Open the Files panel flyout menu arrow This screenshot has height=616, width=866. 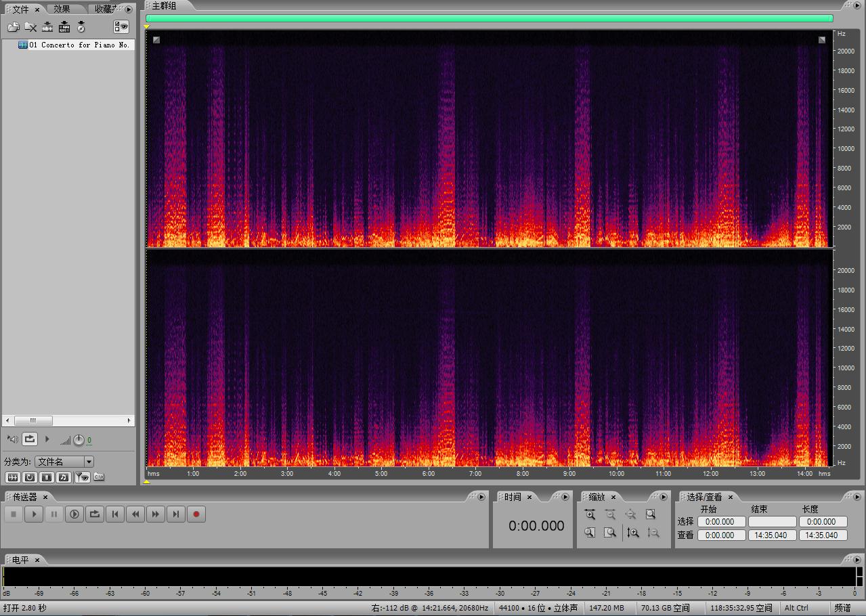(x=129, y=9)
